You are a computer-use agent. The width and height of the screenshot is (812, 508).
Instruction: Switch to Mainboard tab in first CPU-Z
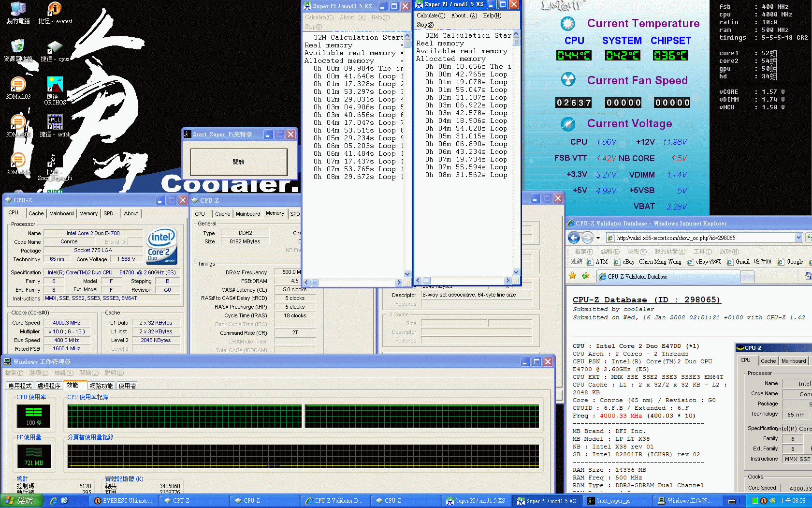61,213
